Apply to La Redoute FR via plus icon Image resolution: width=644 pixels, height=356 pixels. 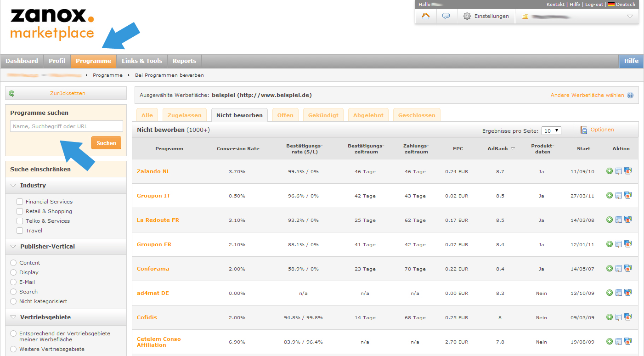coord(610,220)
